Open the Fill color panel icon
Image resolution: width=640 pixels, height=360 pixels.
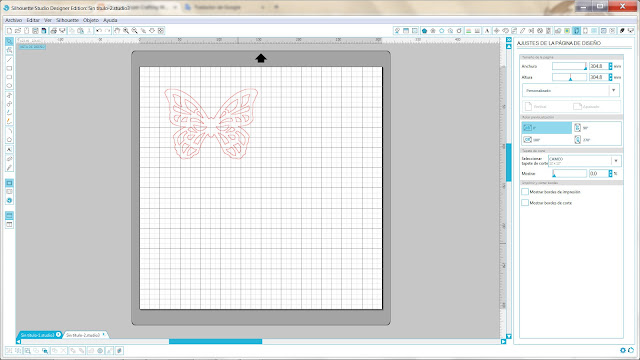point(424,31)
